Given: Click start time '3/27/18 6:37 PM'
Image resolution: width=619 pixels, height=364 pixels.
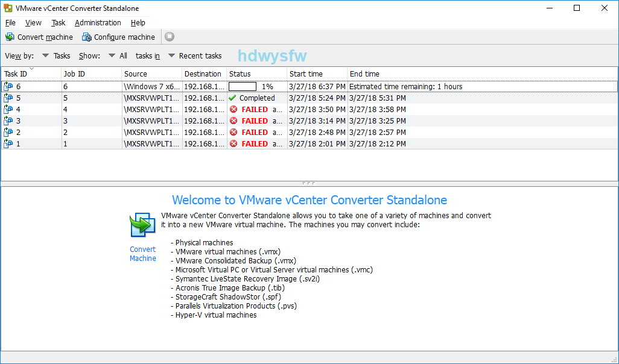Looking at the screenshot, I should pos(317,86).
